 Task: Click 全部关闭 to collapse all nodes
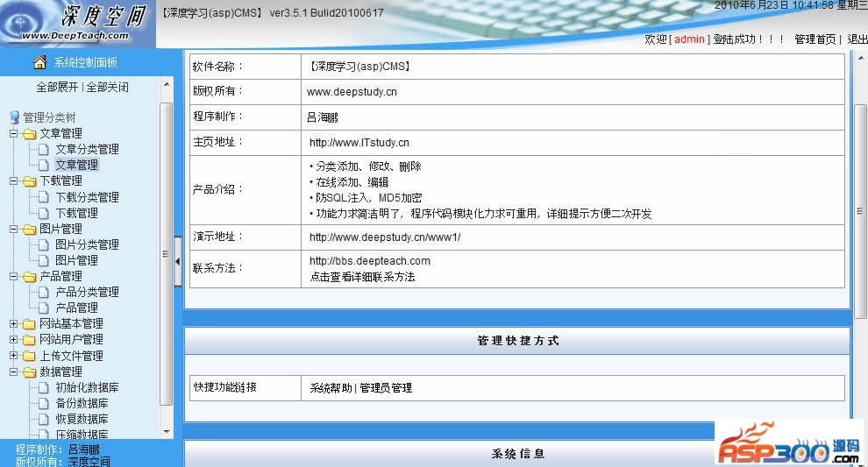pos(107,88)
